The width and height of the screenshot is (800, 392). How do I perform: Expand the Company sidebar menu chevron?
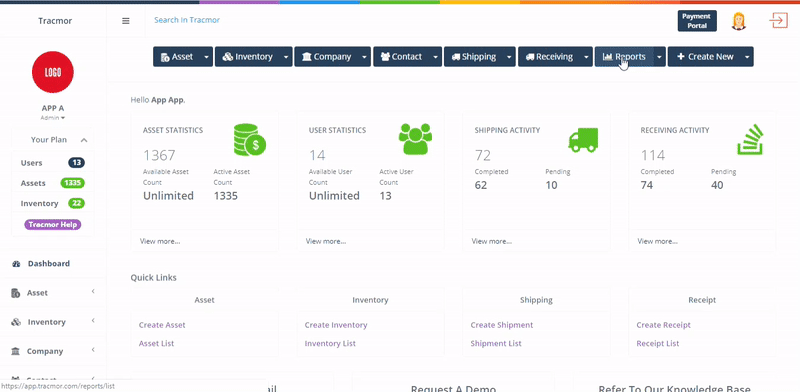coord(93,350)
